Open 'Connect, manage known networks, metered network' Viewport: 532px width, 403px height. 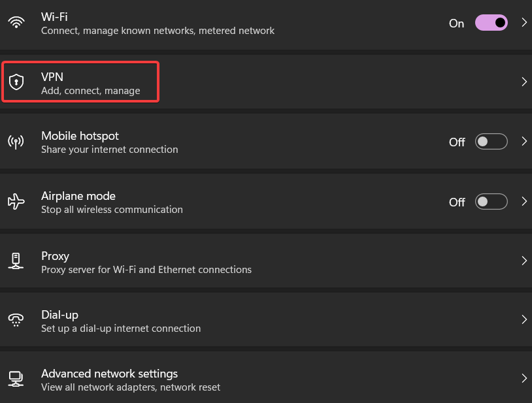tap(157, 30)
